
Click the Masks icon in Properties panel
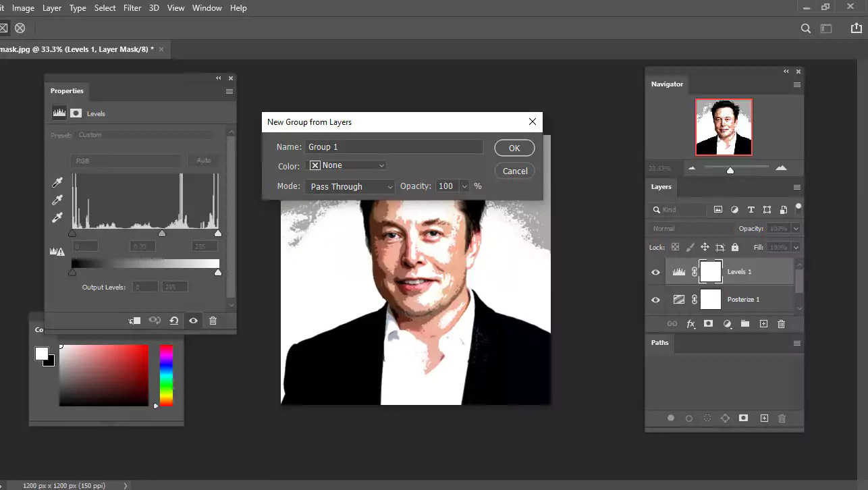[x=76, y=113]
